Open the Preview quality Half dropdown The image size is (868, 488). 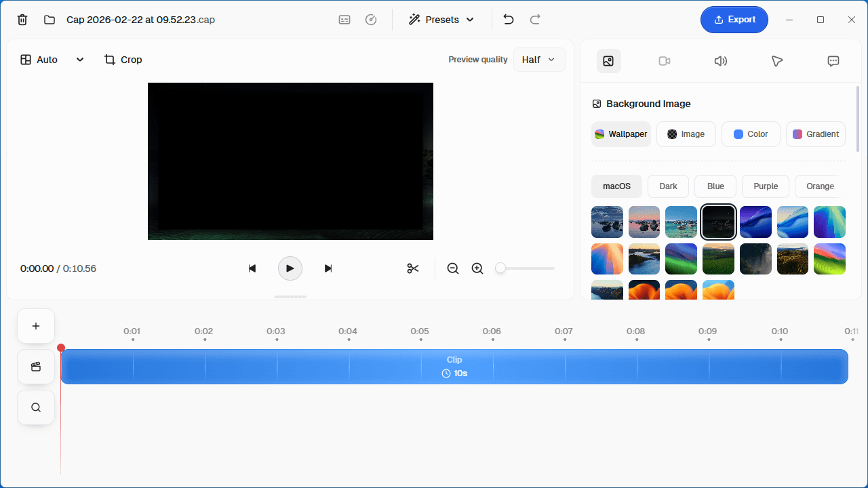tap(539, 60)
